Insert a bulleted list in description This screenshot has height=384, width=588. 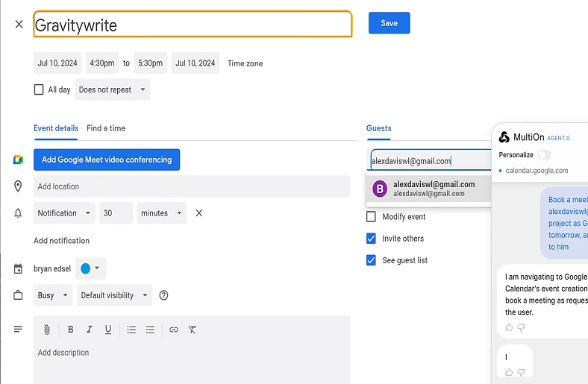[x=150, y=330]
